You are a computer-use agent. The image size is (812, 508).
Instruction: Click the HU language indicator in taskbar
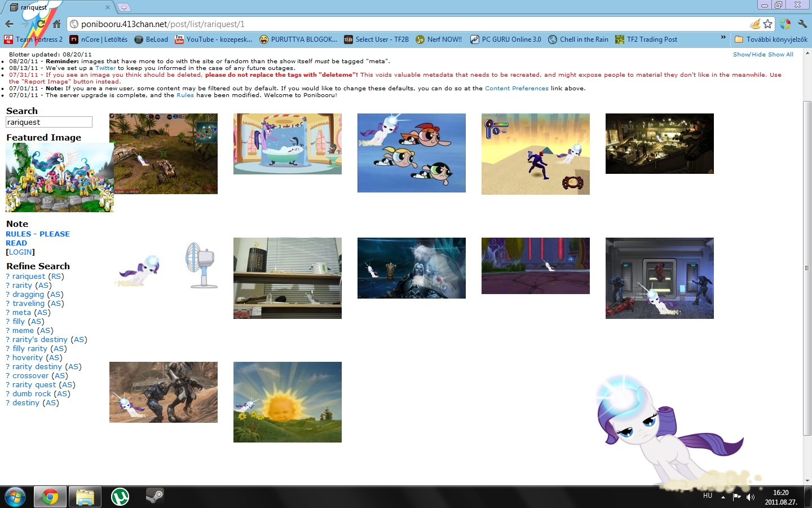coord(708,496)
